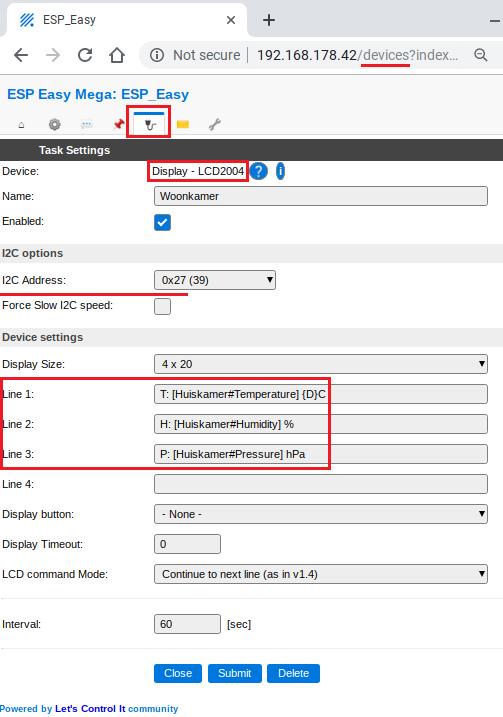Edit the Interval seconds field
The image size is (503, 717).
pos(187,624)
